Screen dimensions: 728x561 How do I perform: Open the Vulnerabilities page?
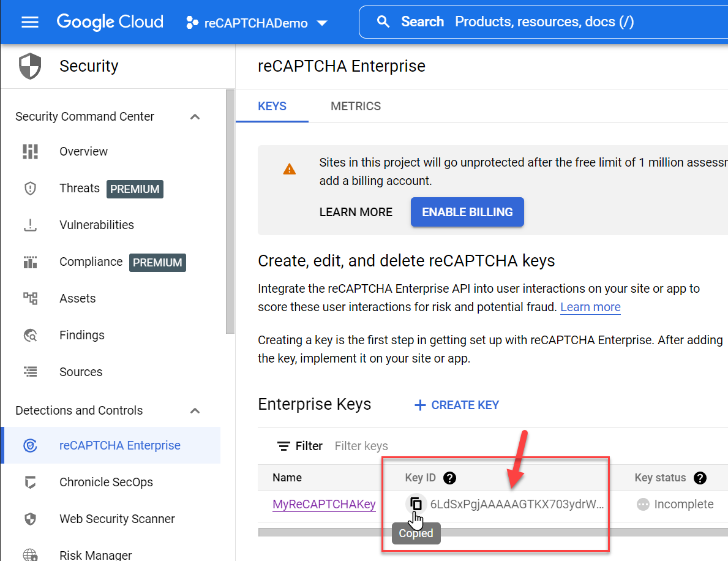[x=97, y=225]
